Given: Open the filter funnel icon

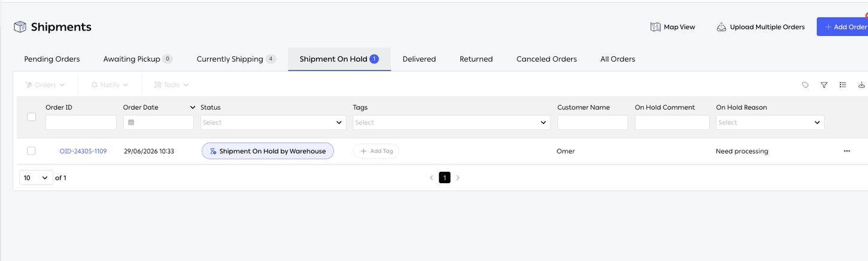Looking at the screenshot, I should (x=824, y=85).
